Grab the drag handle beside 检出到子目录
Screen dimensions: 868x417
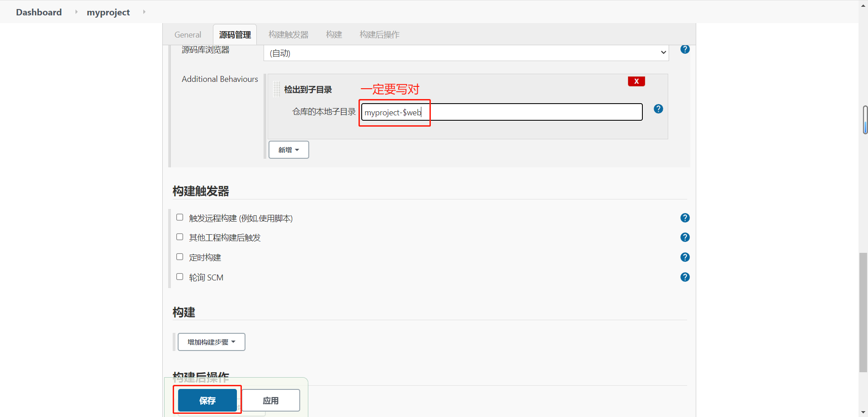tap(277, 90)
